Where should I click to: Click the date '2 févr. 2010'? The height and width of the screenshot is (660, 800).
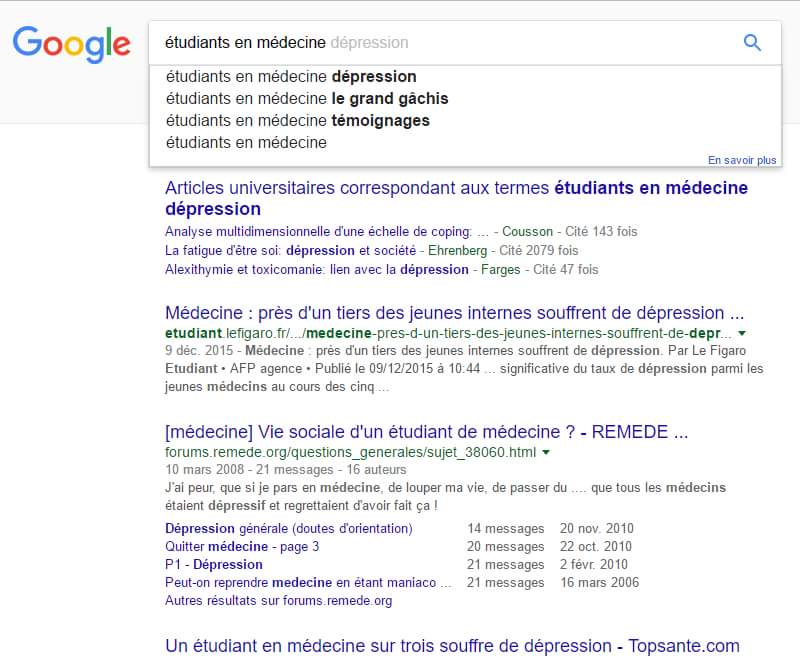[593, 565]
